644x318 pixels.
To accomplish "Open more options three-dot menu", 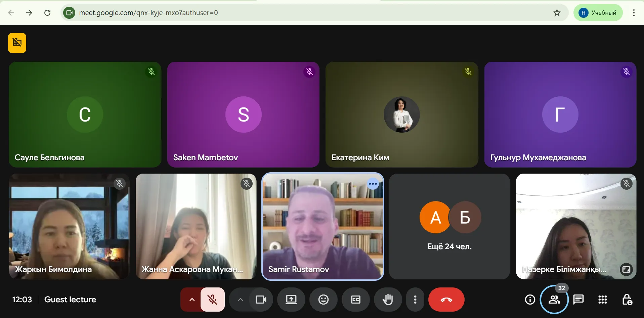I will [415, 300].
